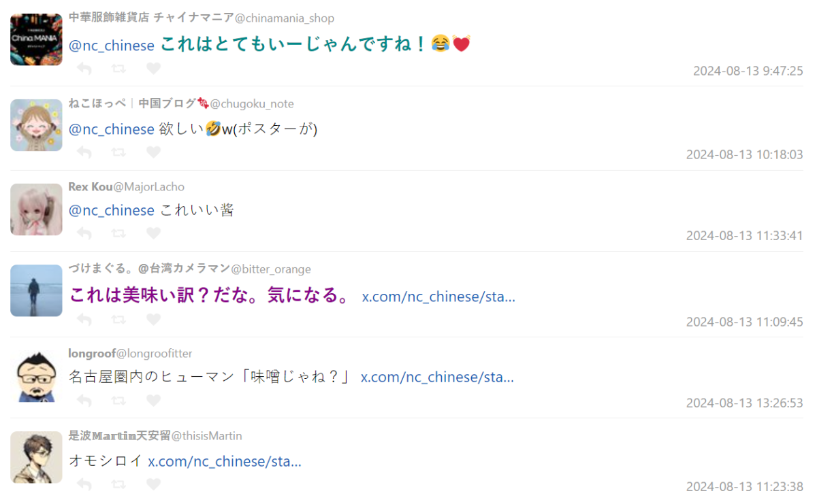Image resolution: width=817 pixels, height=504 pixels.
Task: Like the longroofitter tweet
Action: 154,401
